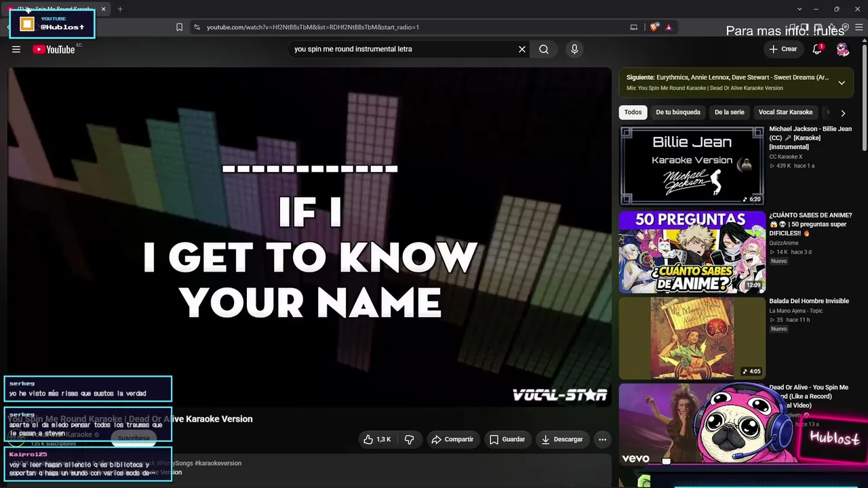Open La Mano Ajena - Topic channel
Screen dimensions: 868x488
point(796,311)
